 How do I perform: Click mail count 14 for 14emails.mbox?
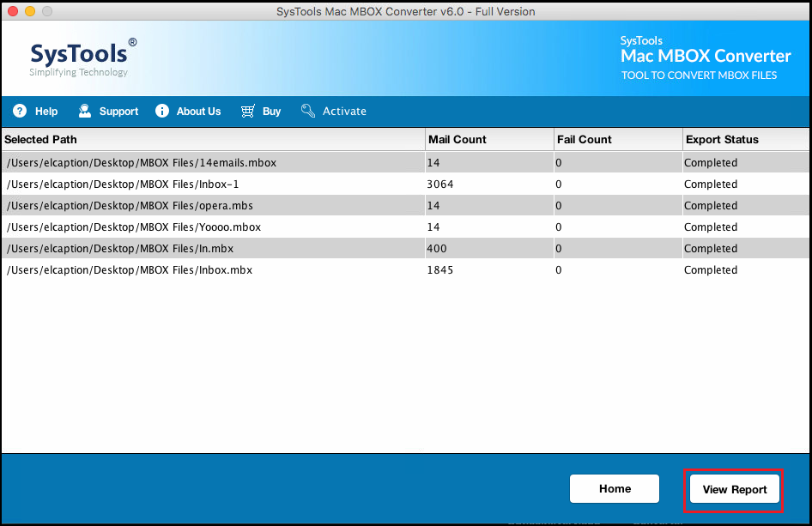pos(433,162)
